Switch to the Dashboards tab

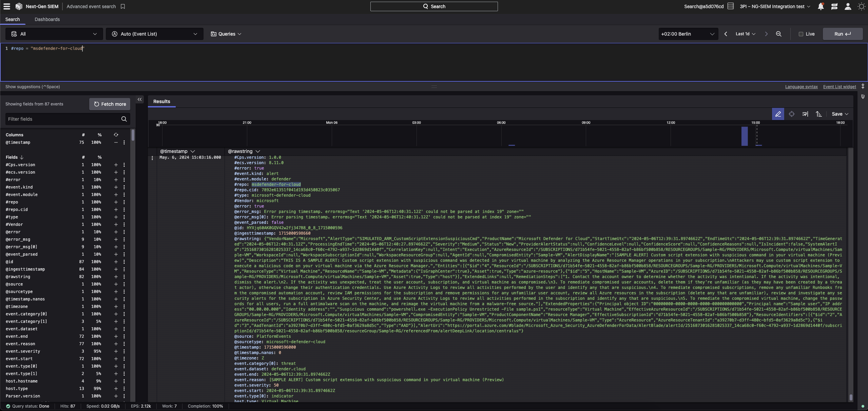(47, 19)
